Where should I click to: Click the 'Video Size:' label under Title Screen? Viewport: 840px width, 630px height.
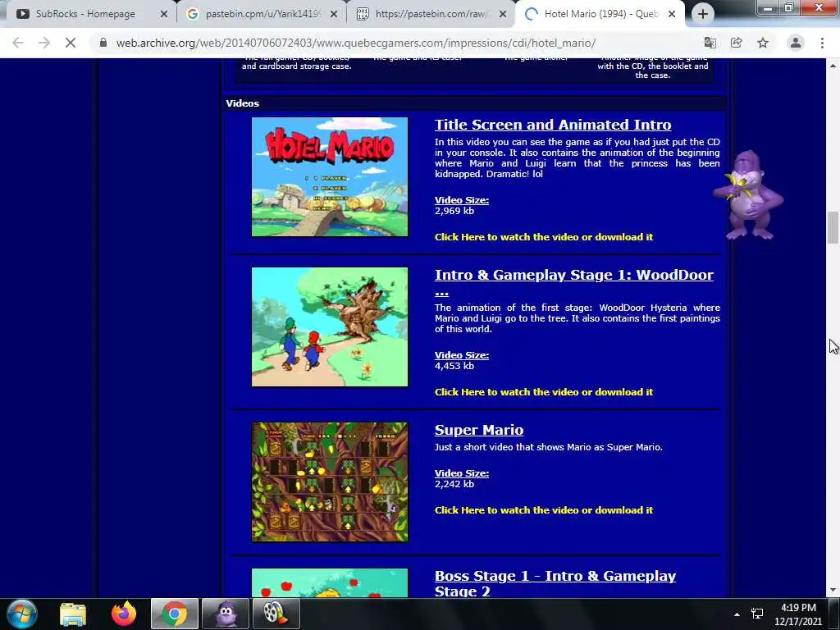point(461,200)
